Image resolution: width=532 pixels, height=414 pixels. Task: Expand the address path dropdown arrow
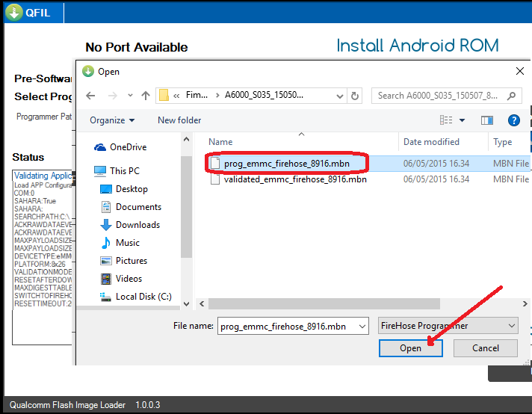tap(340, 96)
